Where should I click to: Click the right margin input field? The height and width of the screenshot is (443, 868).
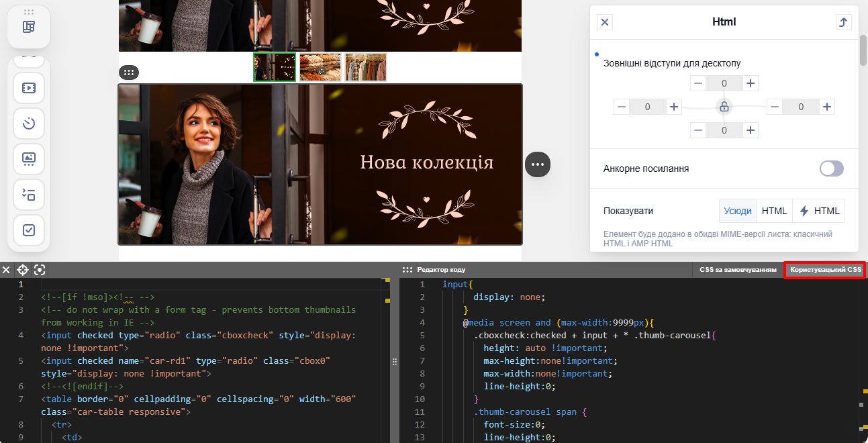tap(801, 107)
